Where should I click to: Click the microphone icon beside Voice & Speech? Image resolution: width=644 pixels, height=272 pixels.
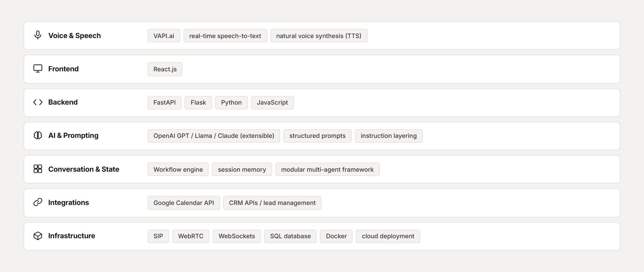tap(38, 35)
